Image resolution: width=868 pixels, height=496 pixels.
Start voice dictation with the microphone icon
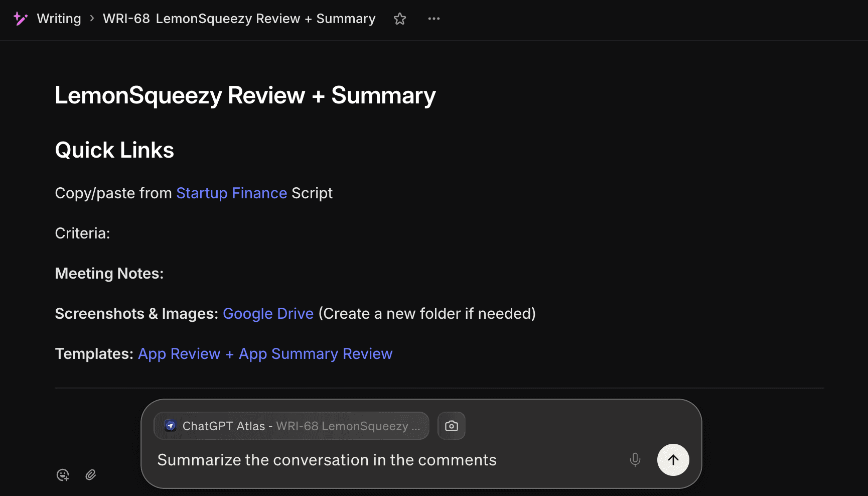635,459
